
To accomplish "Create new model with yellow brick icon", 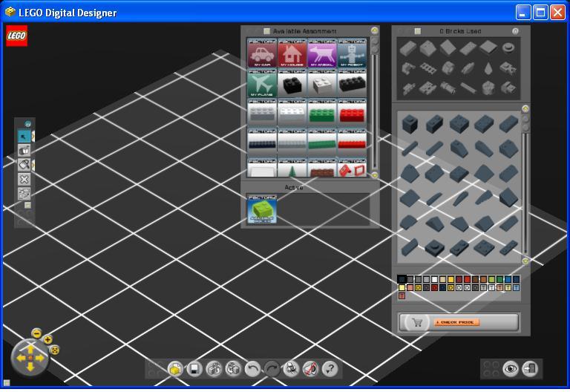I will pyautogui.click(x=175, y=369).
